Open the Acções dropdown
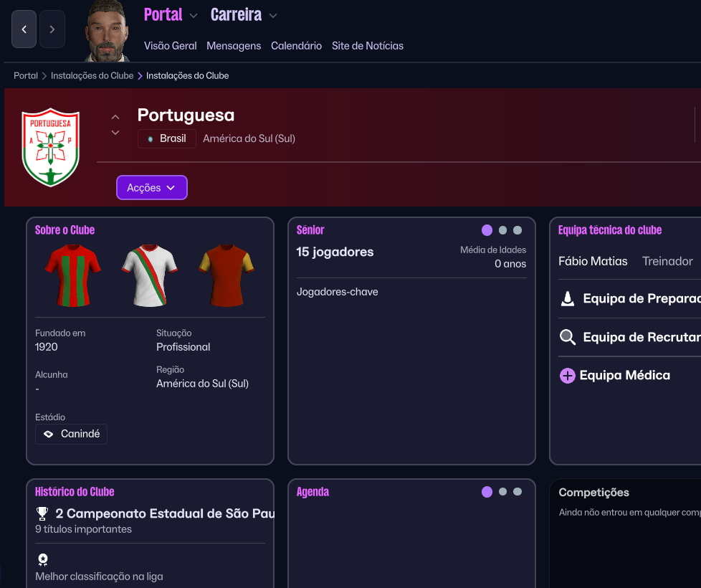The image size is (701, 588). pos(151,188)
